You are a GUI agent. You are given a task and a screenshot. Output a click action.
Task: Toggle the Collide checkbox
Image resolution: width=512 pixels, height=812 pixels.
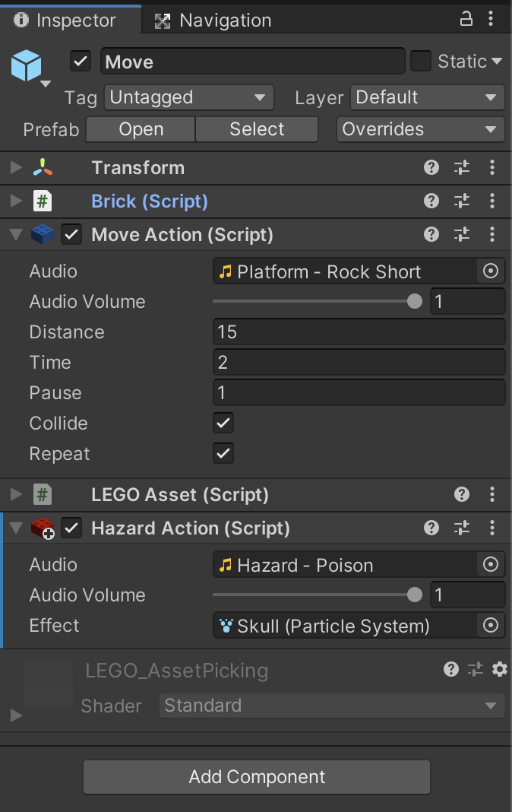point(223,423)
